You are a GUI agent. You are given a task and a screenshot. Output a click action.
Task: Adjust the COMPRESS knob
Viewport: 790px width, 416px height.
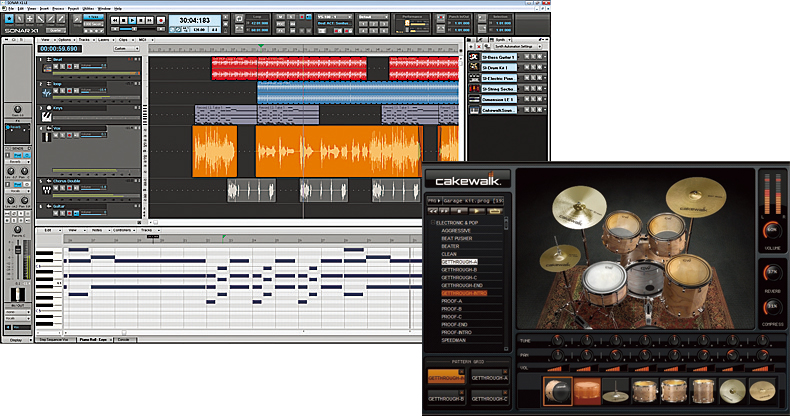coord(772,306)
